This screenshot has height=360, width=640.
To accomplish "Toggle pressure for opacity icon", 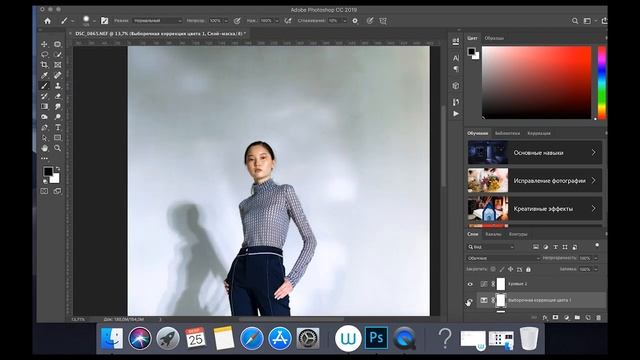I will pyautogui.click(x=237, y=21).
